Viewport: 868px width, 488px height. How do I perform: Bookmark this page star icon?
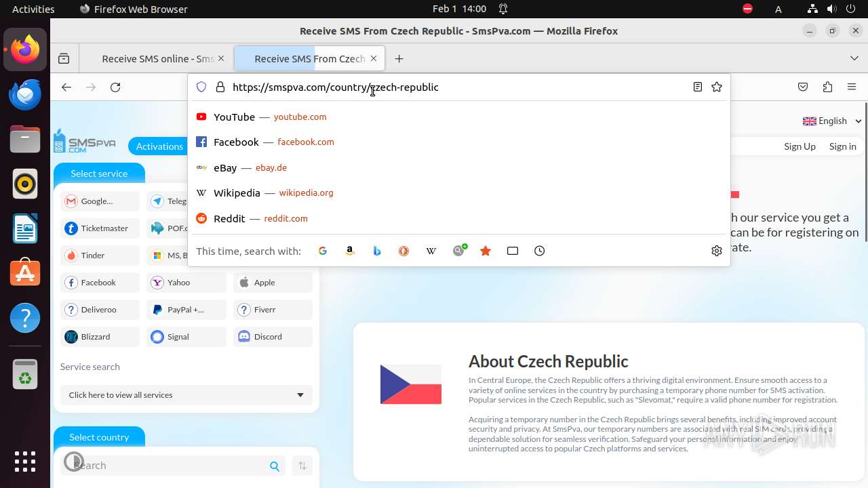[717, 87]
